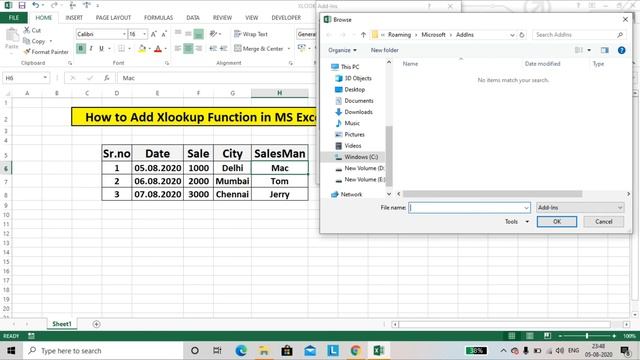This screenshot has height=360, width=640.
Task: Click the Windows Start button
Action: 11,351
